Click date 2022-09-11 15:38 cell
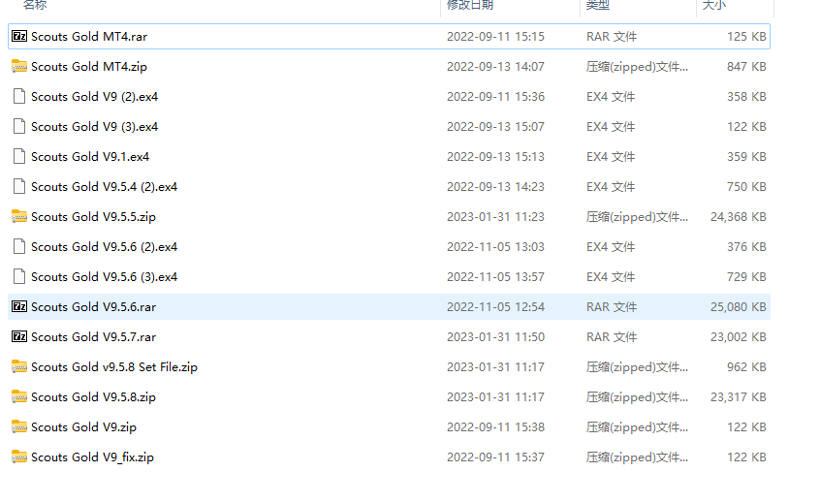The height and width of the screenshot is (504, 820). (495, 427)
